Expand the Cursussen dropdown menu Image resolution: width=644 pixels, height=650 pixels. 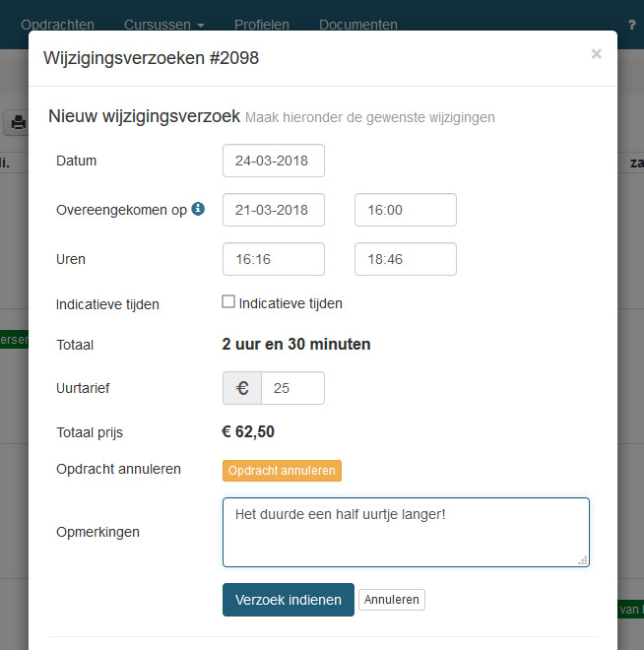[163, 25]
